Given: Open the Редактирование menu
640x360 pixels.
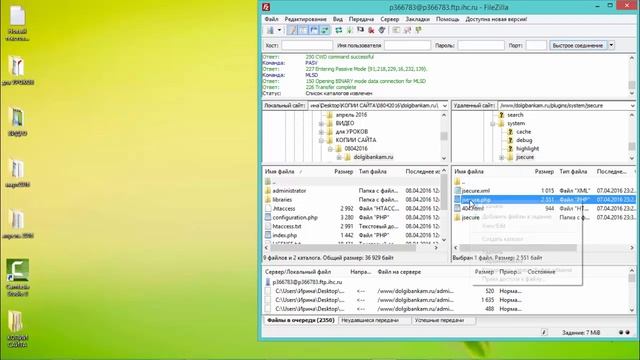Looking at the screenshot, I should coord(305,19).
